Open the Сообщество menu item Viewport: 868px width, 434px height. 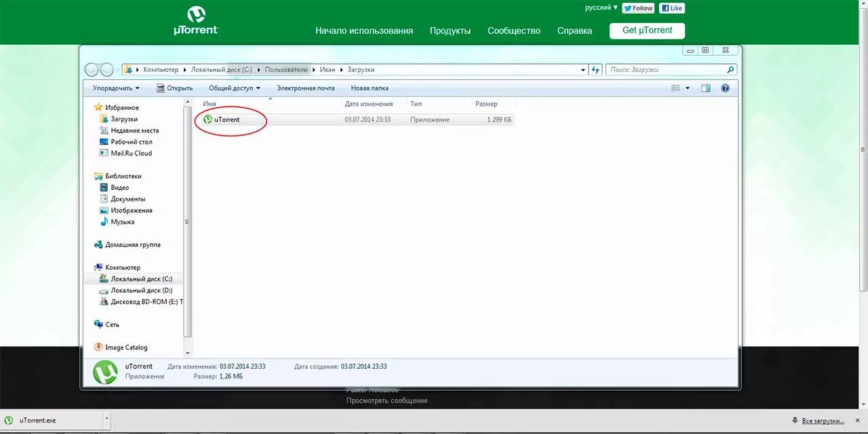click(x=514, y=31)
